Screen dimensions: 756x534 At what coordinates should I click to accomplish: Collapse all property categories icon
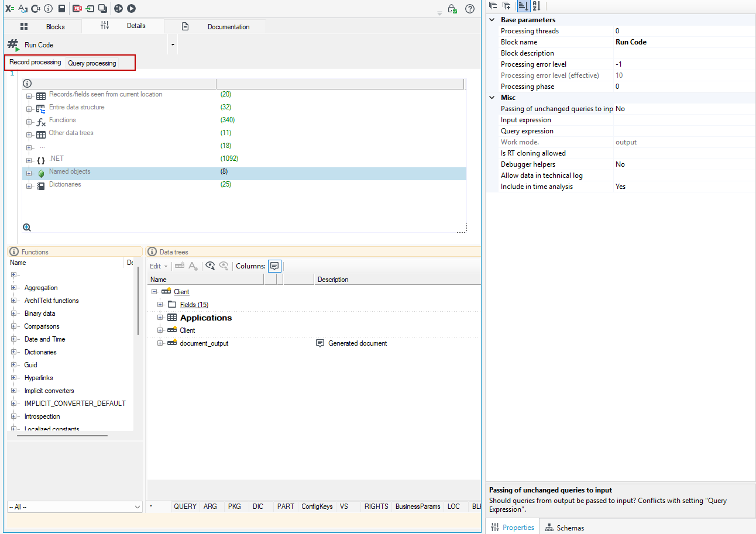pyautogui.click(x=493, y=6)
